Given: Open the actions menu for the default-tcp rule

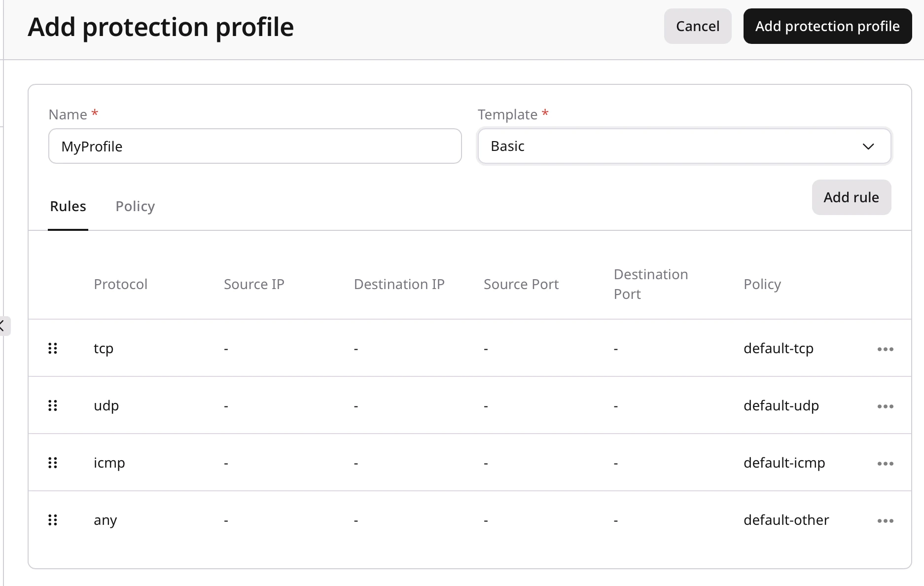Looking at the screenshot, I should [x=886, y=349].
